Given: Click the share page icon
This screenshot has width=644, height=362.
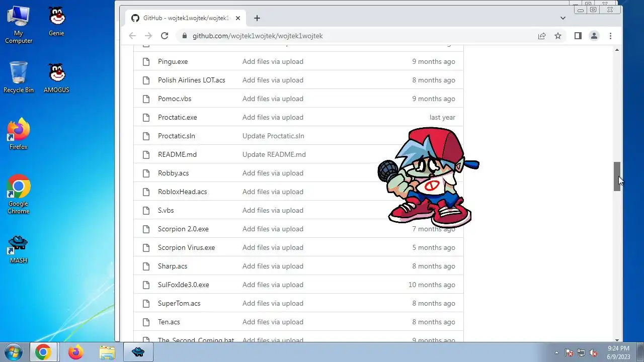Looking at the screenshot, I should (x=542, y=36).
